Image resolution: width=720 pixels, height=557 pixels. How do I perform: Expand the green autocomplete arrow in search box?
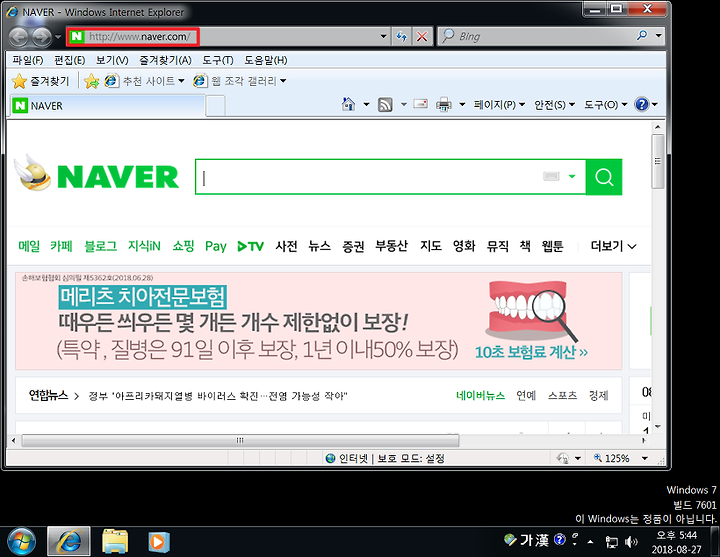[x=572, y=176]
